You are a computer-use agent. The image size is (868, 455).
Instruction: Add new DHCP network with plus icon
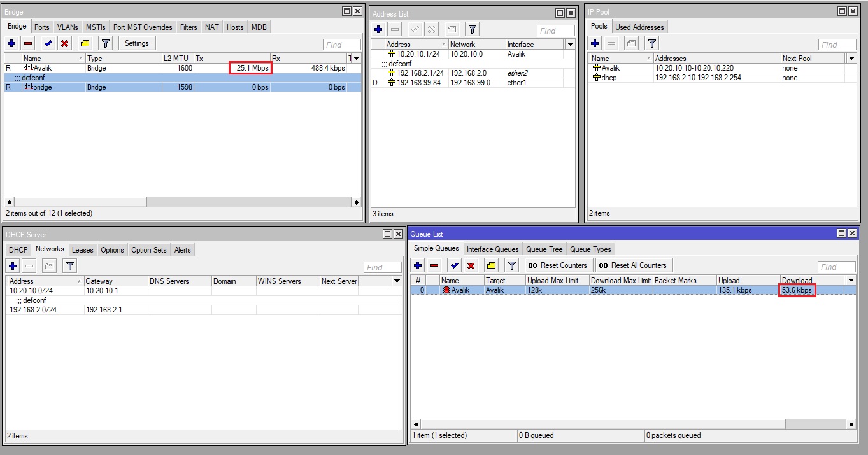coord(12,266)
